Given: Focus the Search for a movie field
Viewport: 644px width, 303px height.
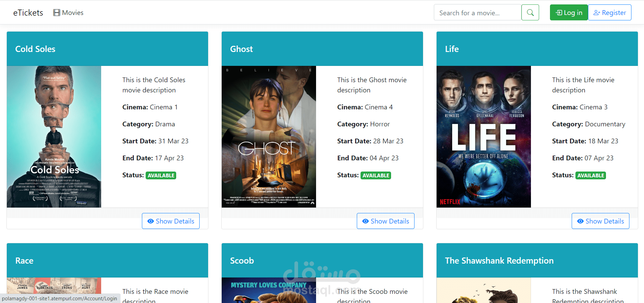Looking at the screenshot, I should 477,13.
